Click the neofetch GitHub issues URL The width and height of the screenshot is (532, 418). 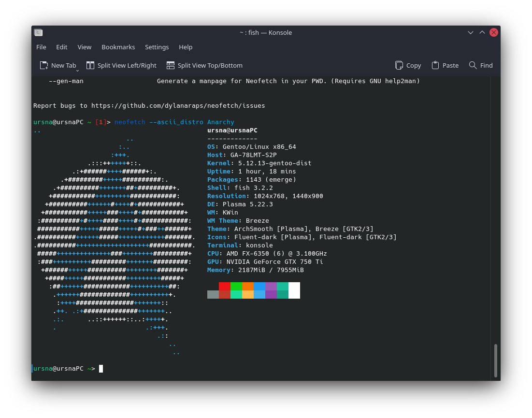click(178, 105)
